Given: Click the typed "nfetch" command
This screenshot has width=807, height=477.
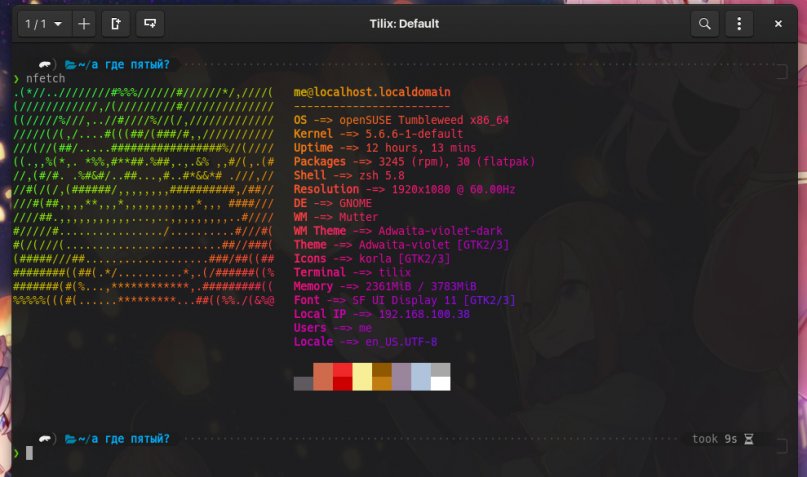Looking at the screenshot, I should (x=45, y=78).
